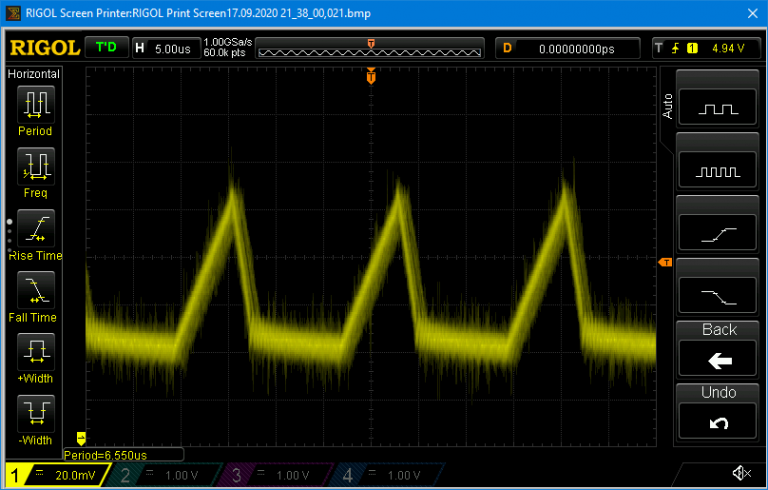The height and width of the screenshot is (490, 768).
Task: Pick the falling edge slope softkey
Action: [x=718, y=295]
